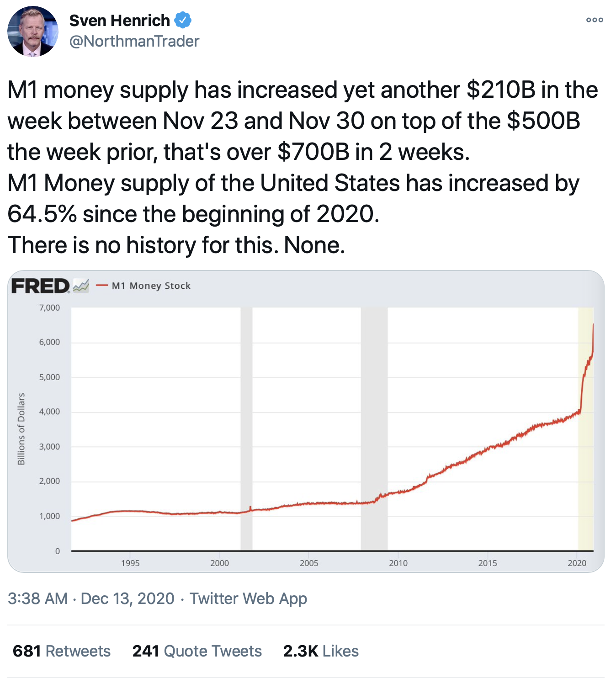Click the Billions of Dollars axis title
Screen dimensions: 616x678
tap(21, 429)
